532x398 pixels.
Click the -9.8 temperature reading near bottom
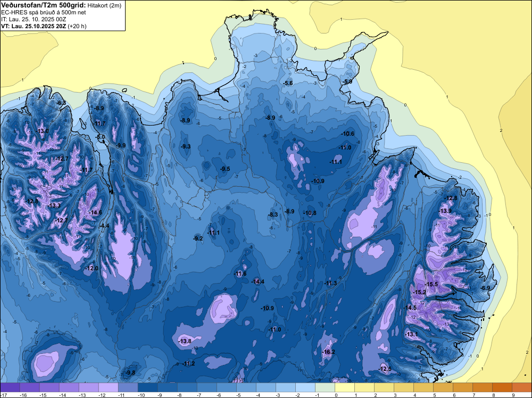[130, 372]
